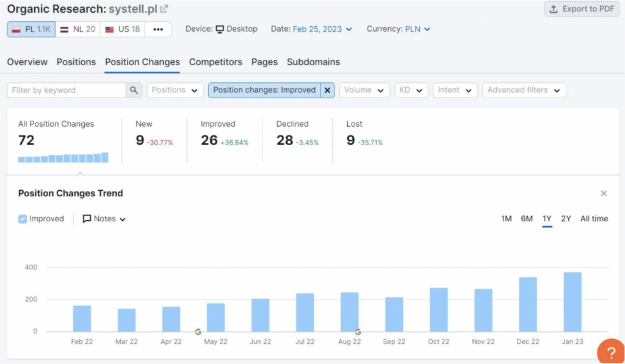The width and height of the screenshot is (625, 364).
Task: Expand the Notes dropdown
Action: (104, 219)
